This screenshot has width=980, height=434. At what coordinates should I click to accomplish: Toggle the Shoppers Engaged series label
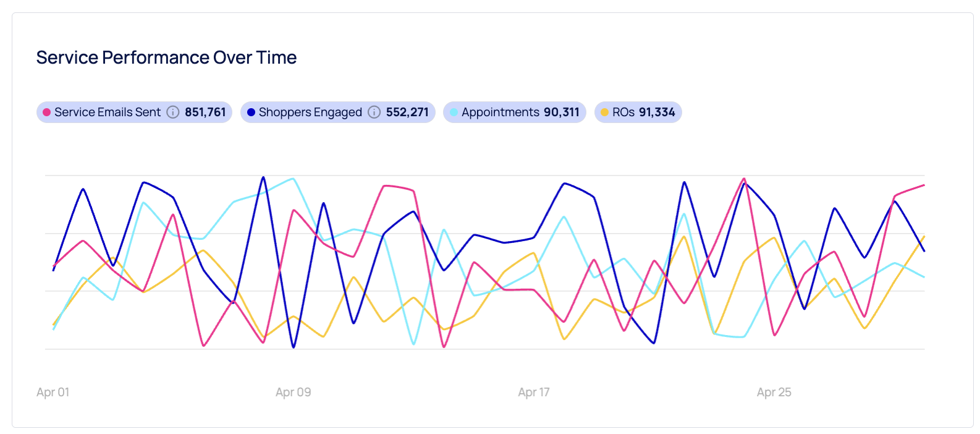coord(310,112)
